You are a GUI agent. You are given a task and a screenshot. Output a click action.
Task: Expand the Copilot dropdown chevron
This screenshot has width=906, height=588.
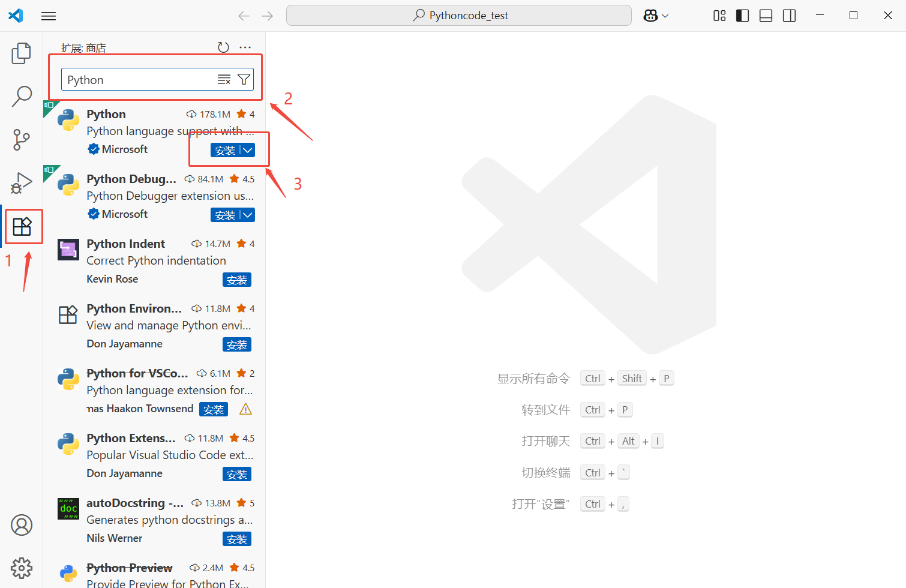pyautogui.click(x=665, y=16)
